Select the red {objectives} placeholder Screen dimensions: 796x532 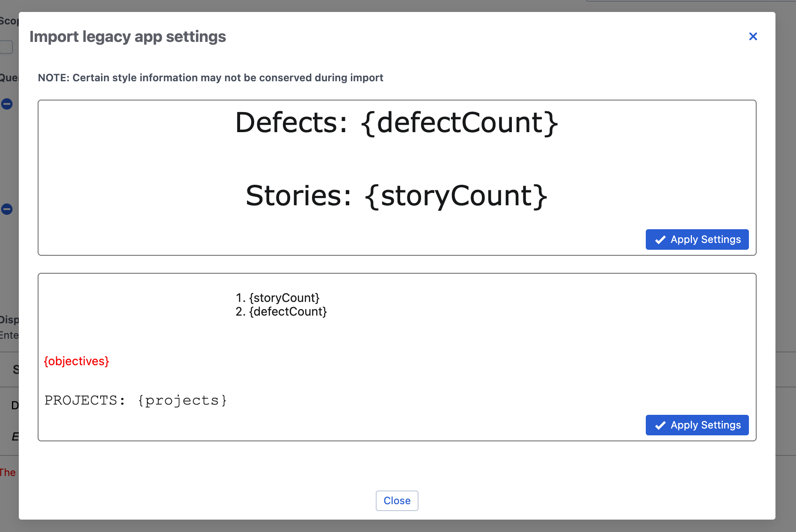click(77, 361)
